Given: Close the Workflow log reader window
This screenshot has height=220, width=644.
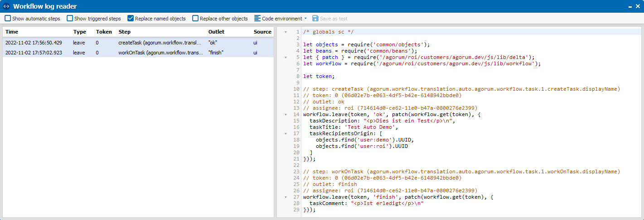Looking at the screenshot, I should point(637,6).
